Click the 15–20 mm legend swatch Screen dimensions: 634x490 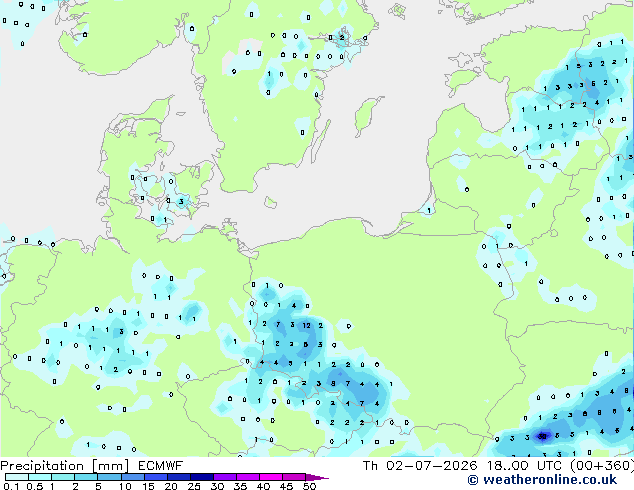[156, 477]
